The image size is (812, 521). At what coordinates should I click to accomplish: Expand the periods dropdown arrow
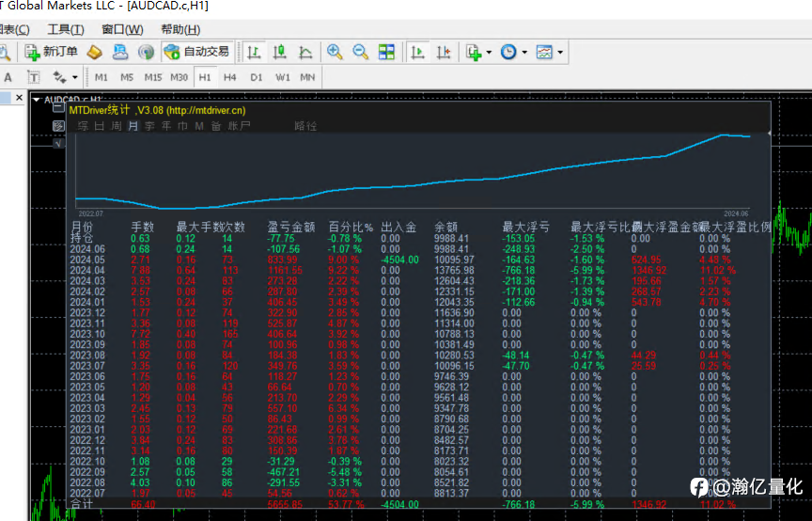[x=524, y=53]
